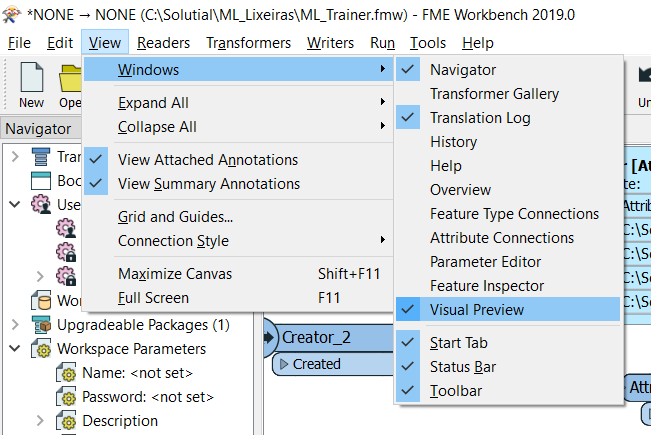The height and width of the screenshot is (435, 651).
Task: Click the Navigator panel title
Action: [x=38, y=129]
